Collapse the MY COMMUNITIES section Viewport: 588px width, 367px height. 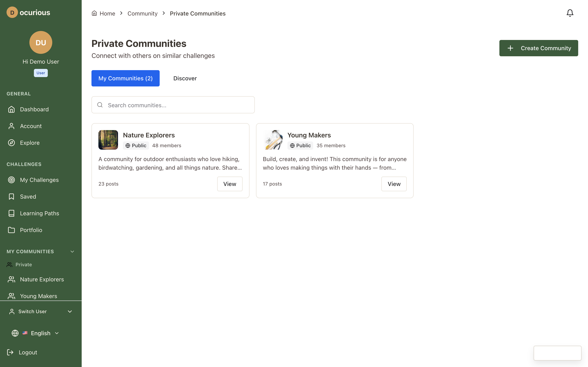[72, 251]
